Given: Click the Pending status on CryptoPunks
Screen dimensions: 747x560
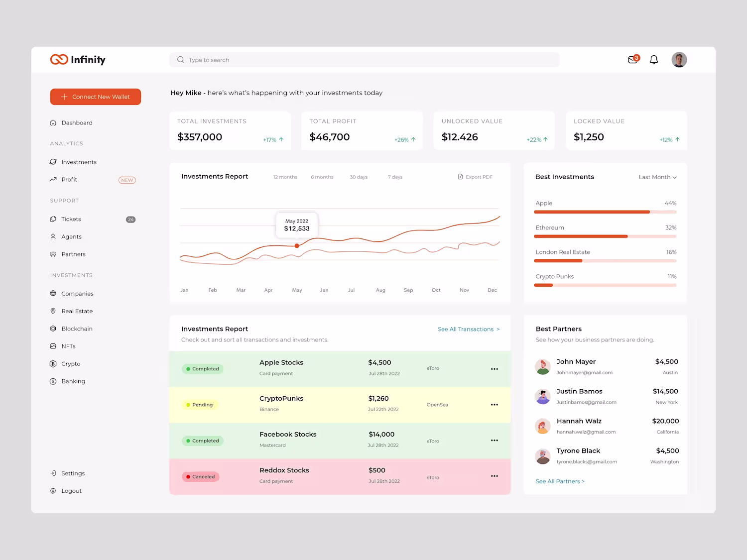Looking at the screenshot, I should pos(200,405).
